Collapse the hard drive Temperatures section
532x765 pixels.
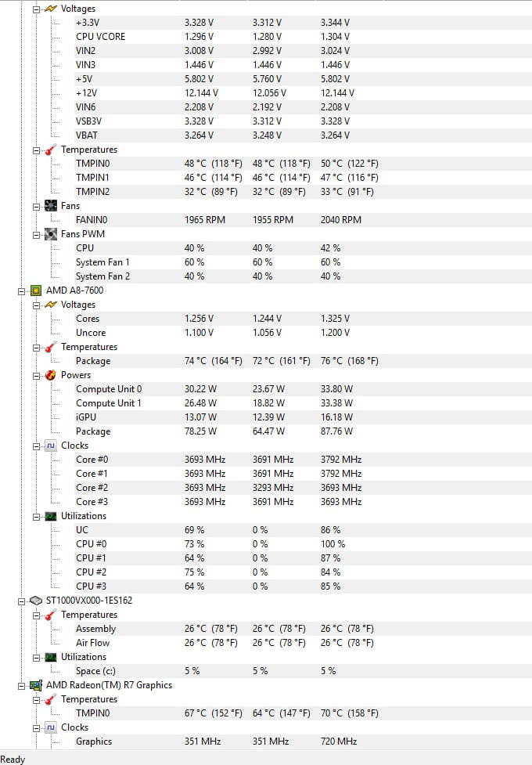pyautogui.click(x=36, y=615)
